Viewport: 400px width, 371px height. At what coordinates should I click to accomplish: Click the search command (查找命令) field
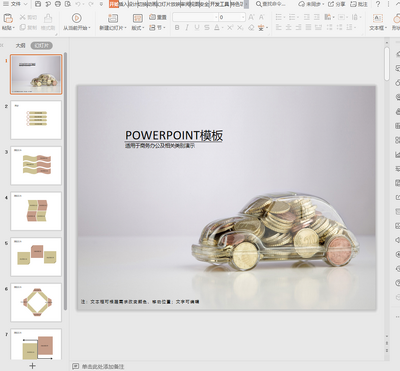(x=271, y=4)
